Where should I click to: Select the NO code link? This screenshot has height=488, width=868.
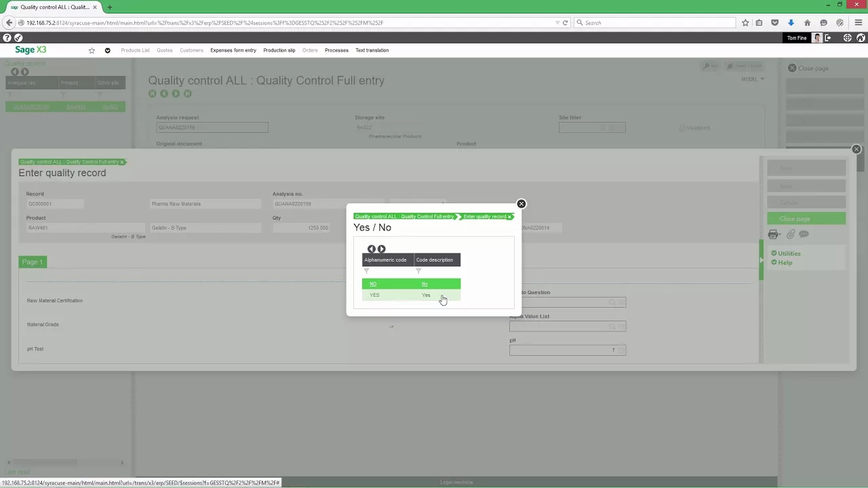click(x=373, y=284)
